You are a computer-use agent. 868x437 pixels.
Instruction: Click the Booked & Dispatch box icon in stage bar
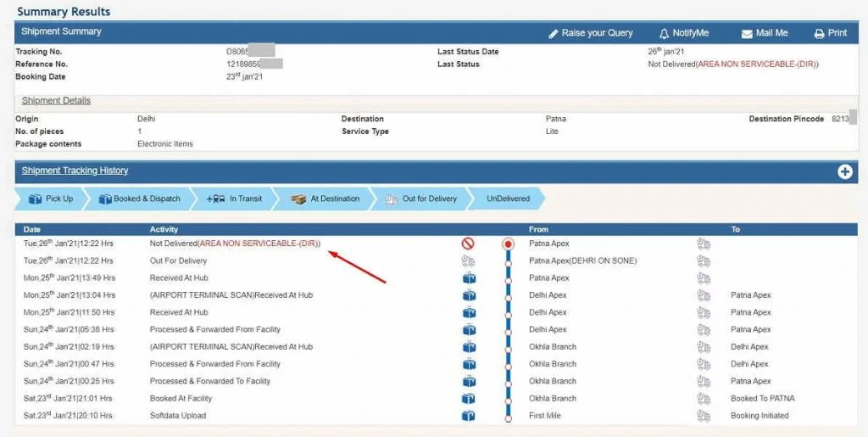[105, 199]
